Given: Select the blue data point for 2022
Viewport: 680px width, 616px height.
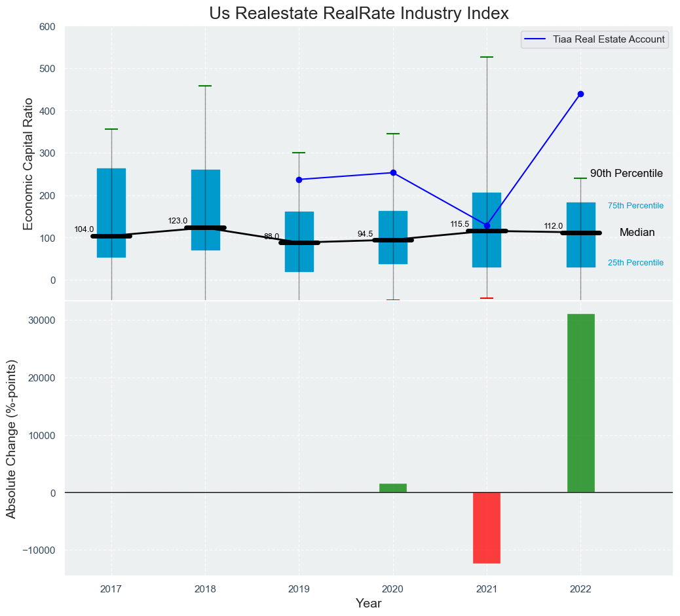Looking at the screenshot, I should tap(580, 94).
